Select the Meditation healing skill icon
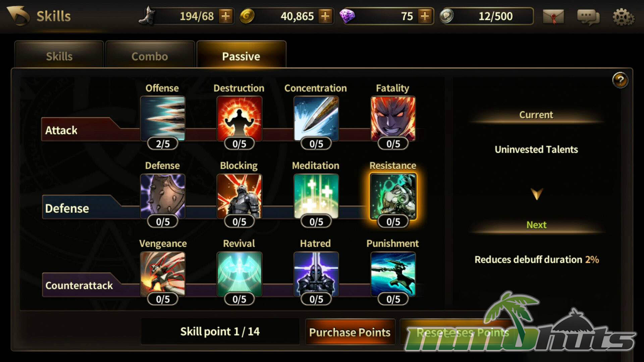The height and width of the screenshot is (362, 644). pyautogui.click(x=316, y=196)
